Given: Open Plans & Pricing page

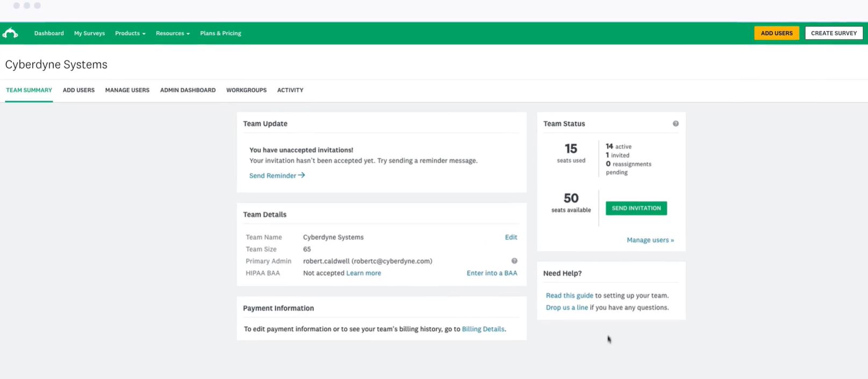Looking at the screenshot, I should coord(220,33).
